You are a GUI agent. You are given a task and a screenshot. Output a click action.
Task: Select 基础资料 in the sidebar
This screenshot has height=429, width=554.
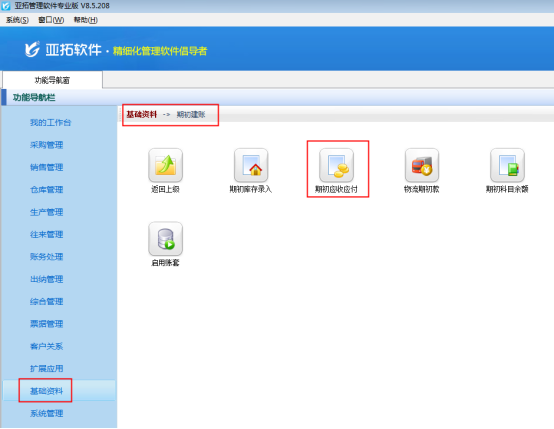point(47,391)
